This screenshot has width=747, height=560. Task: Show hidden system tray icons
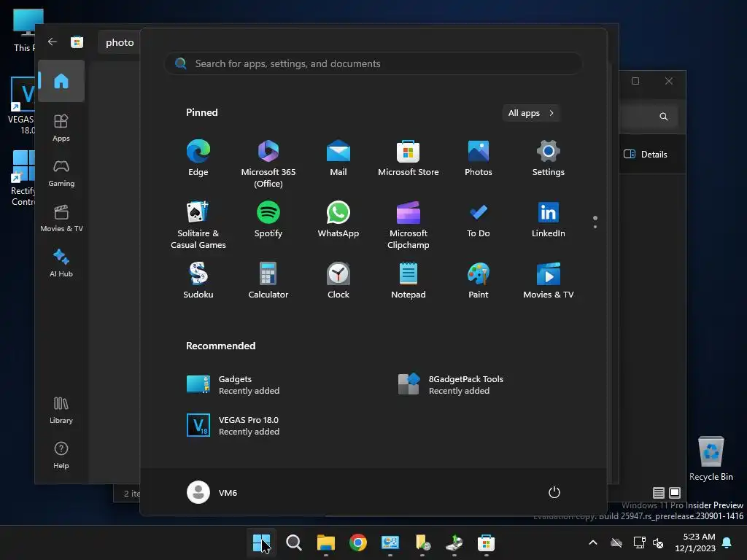pos(593,542)
